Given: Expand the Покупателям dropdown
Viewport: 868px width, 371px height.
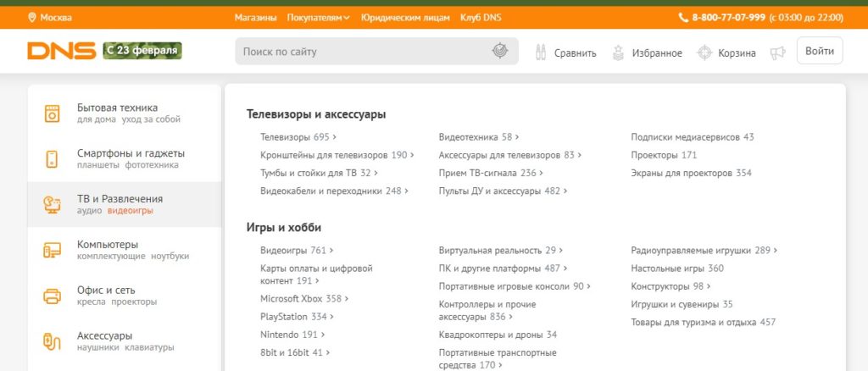Looking at the screenshot, I should [x=319, y=17].
